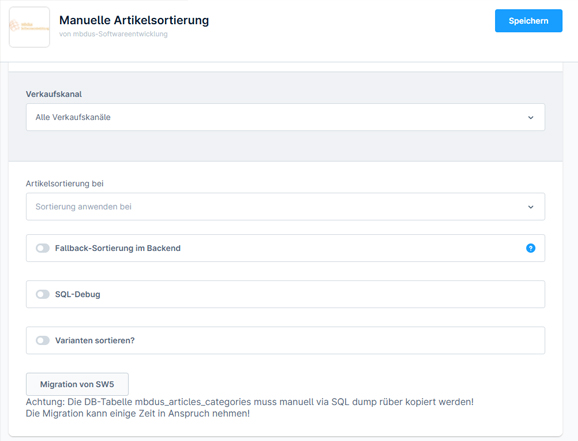Viewport: 578px width, 441px height.
Task: Click the Verkaufskanal field label
Action: click(54, 94)
